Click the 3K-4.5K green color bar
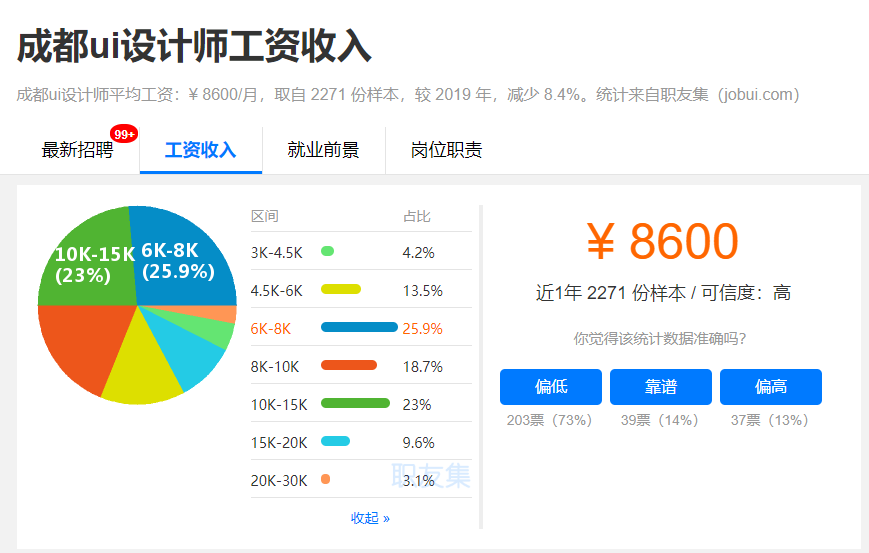This screenshot has height=553, width=869. (328, 252)
